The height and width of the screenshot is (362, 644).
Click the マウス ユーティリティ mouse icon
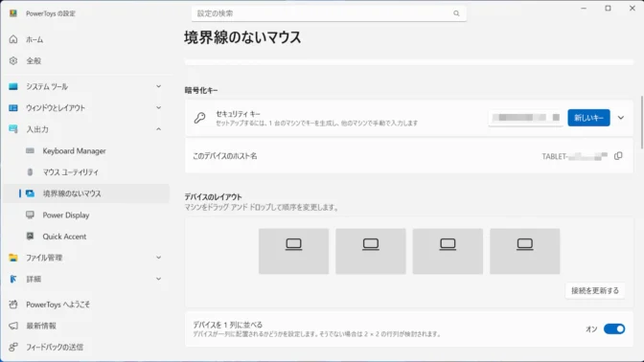click(30, 172)
